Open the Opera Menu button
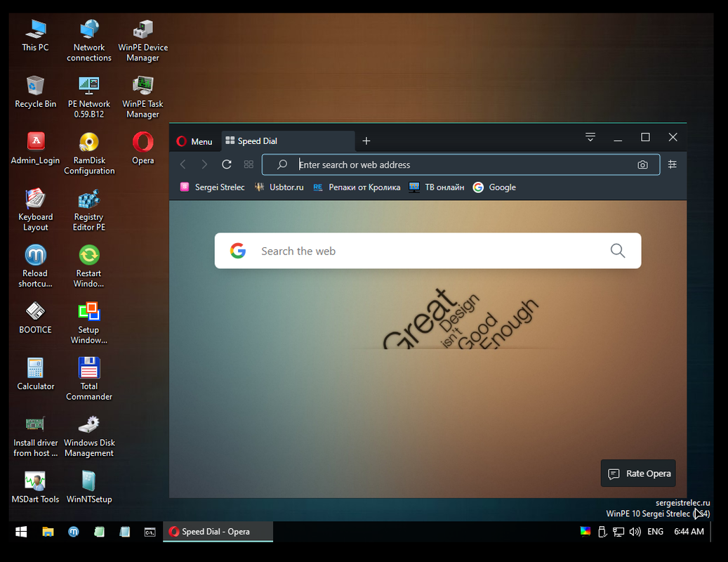Screen dimensions: 728x562 194,141
